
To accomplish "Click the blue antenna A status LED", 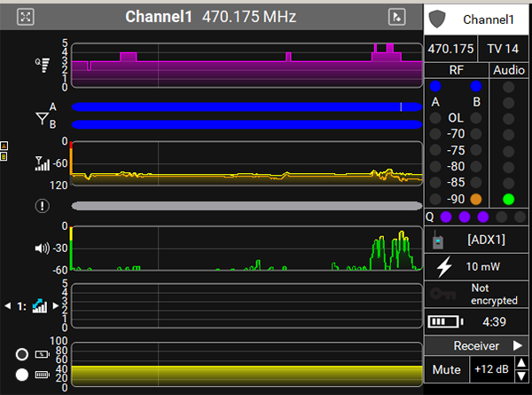I will coord(435,86).
